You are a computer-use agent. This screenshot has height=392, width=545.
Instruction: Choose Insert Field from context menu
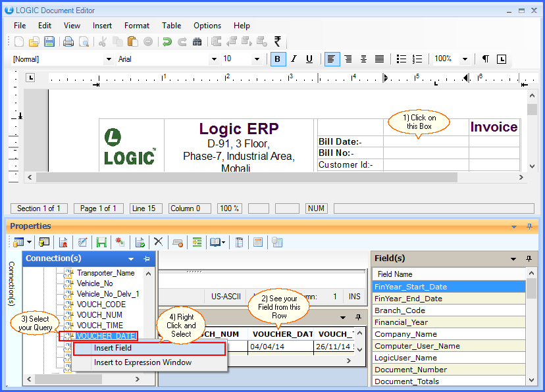click(149, 348)
